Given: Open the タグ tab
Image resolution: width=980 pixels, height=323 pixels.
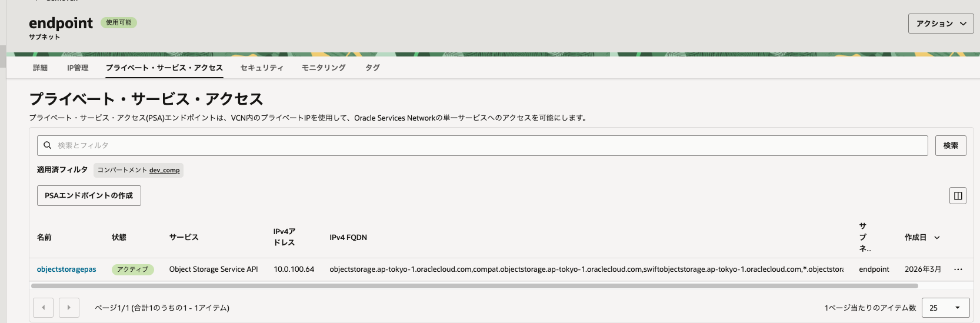Looking at the screenshot, I should (372, 68).
